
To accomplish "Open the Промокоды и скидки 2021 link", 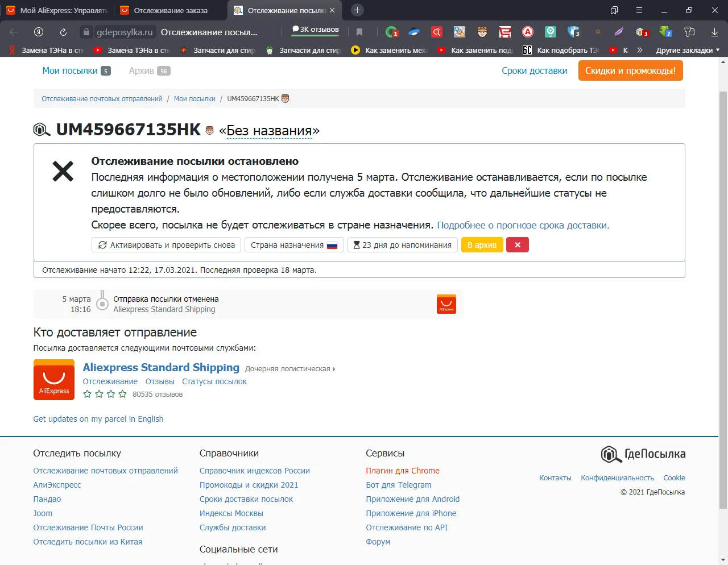I will [249, 485].
